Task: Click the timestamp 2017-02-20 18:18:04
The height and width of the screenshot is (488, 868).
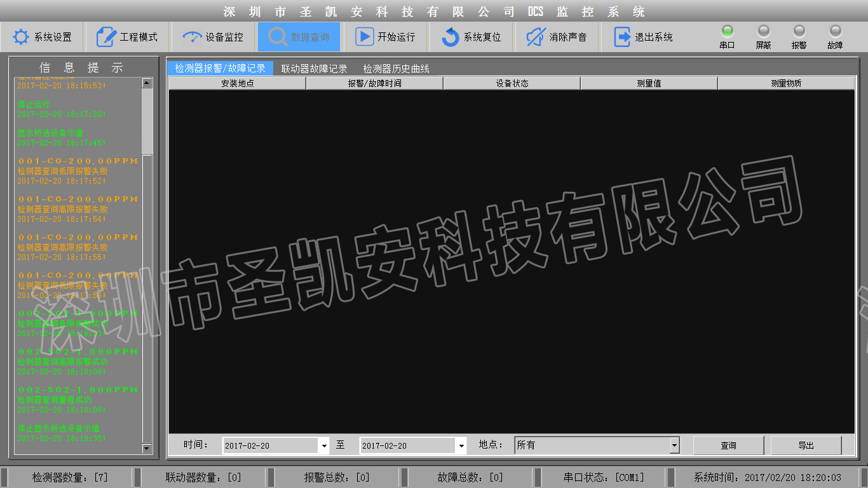Action: tap(61, 372)
